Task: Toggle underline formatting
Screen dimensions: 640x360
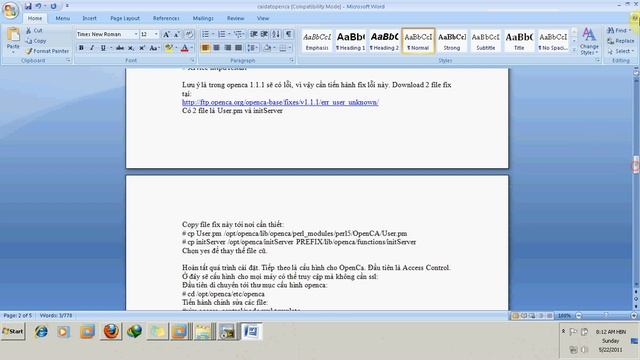Action: 103,48
